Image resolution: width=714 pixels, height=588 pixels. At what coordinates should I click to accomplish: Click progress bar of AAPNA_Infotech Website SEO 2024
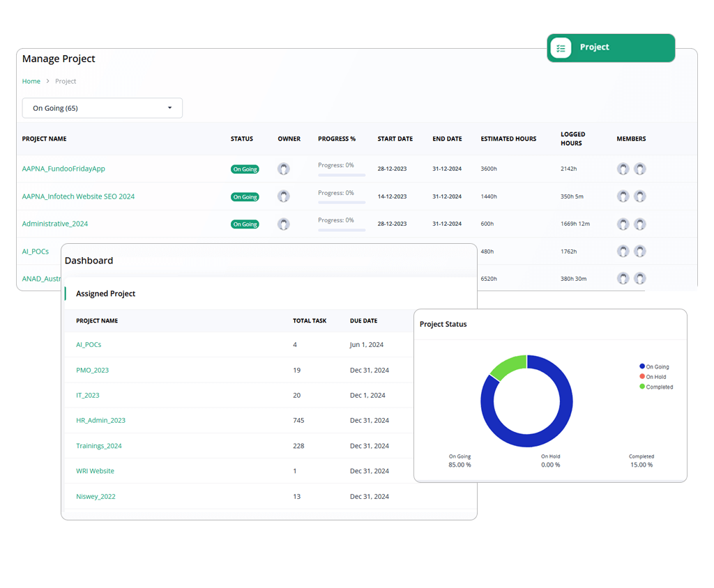click(342, 203)
